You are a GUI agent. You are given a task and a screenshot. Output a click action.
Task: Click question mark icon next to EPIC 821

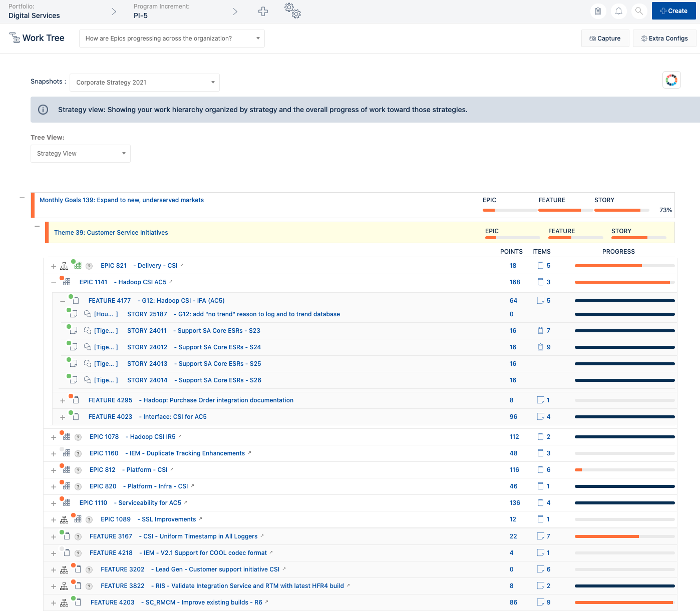(89, 266)
